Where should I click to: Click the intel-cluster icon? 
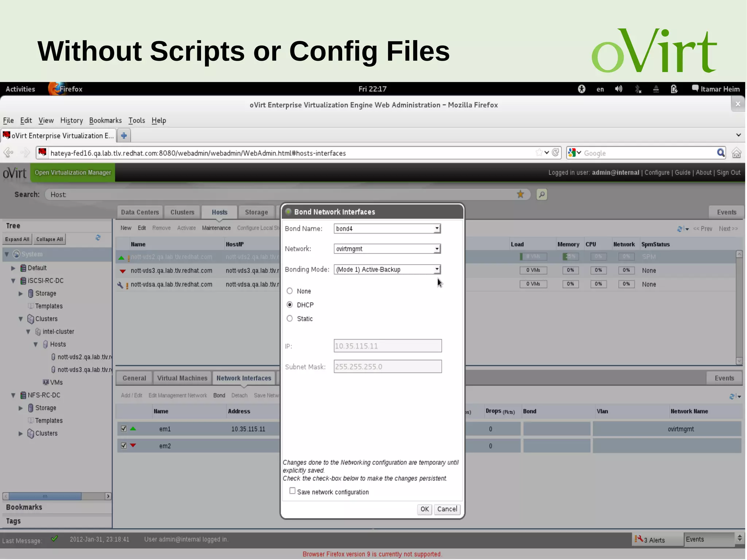pos(38,332)
